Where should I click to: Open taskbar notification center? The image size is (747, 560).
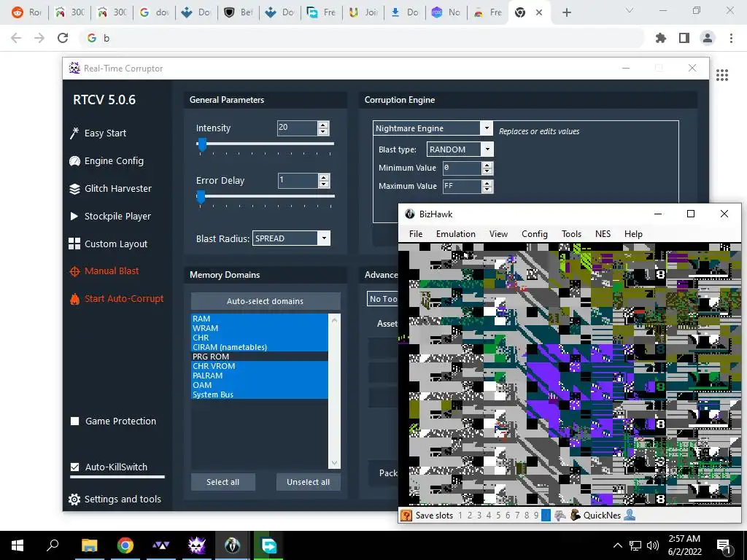coord(723,545)
